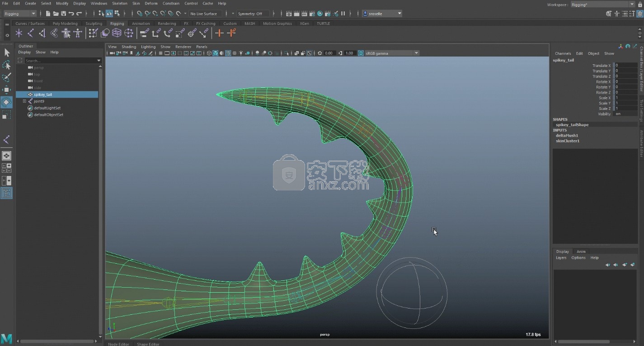The image size is (644, 346).
Task: Activate the Move tool in toolbox
Action: (x=6, y=90)
